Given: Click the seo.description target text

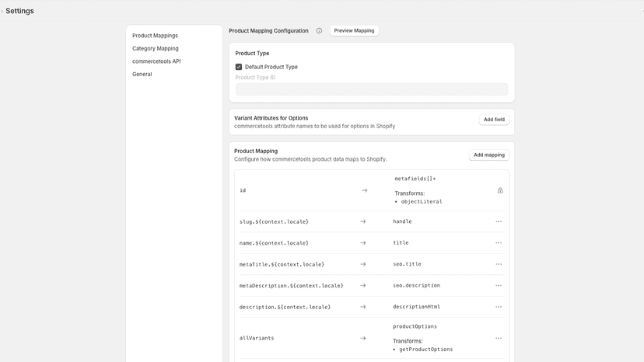Looking at the screenshot, I should (x=416, y=285).
